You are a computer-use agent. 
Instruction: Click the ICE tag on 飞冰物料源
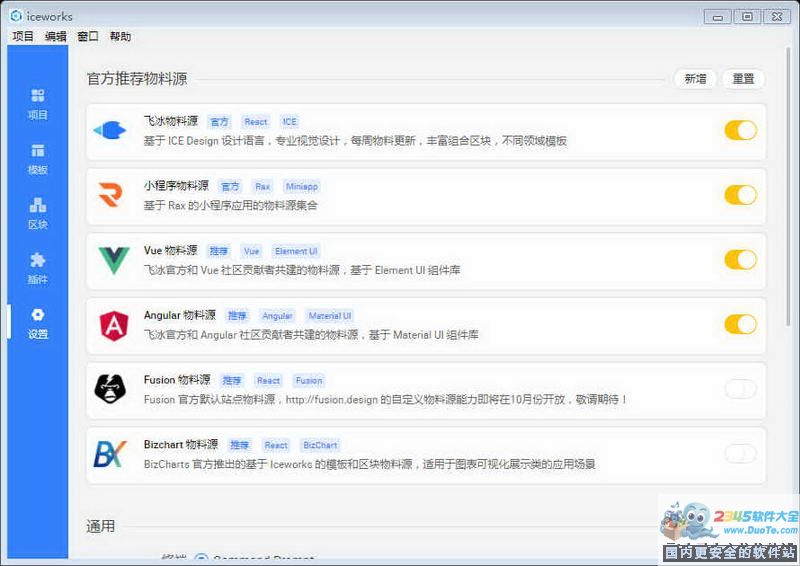(289, 122)
